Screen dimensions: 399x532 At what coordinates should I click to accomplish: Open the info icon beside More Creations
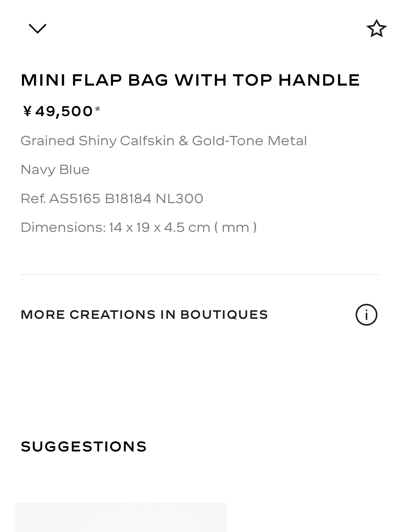[366, 315]
